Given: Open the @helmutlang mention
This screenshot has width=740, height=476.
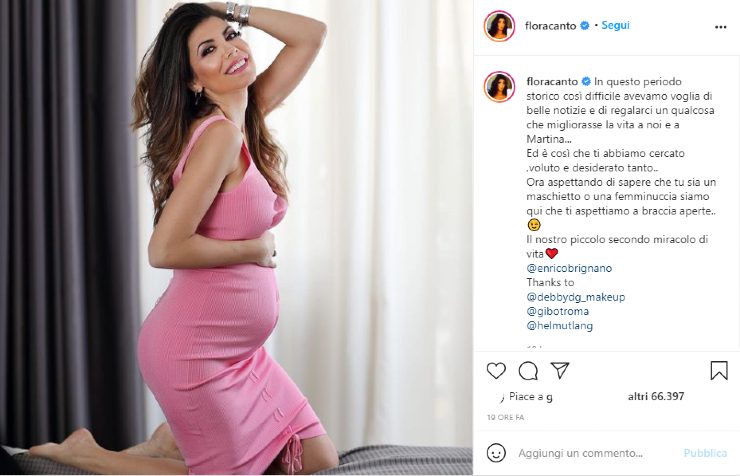Looking at the screenshot, I should point(559,326).
